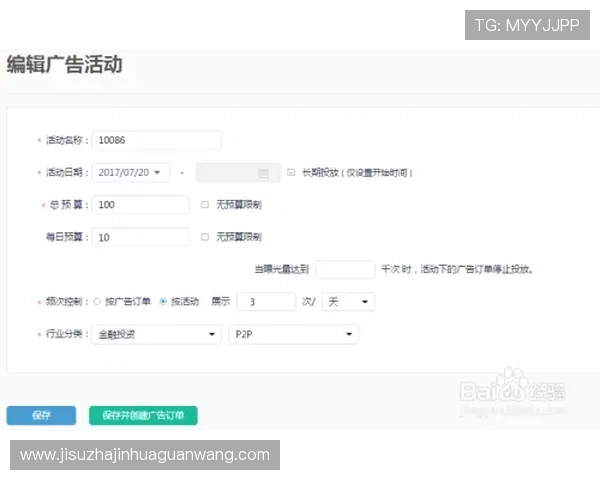Click the 当曝光量达到 label
The width and height of the screenshot is (600, 480).
(x=282, y=269)
